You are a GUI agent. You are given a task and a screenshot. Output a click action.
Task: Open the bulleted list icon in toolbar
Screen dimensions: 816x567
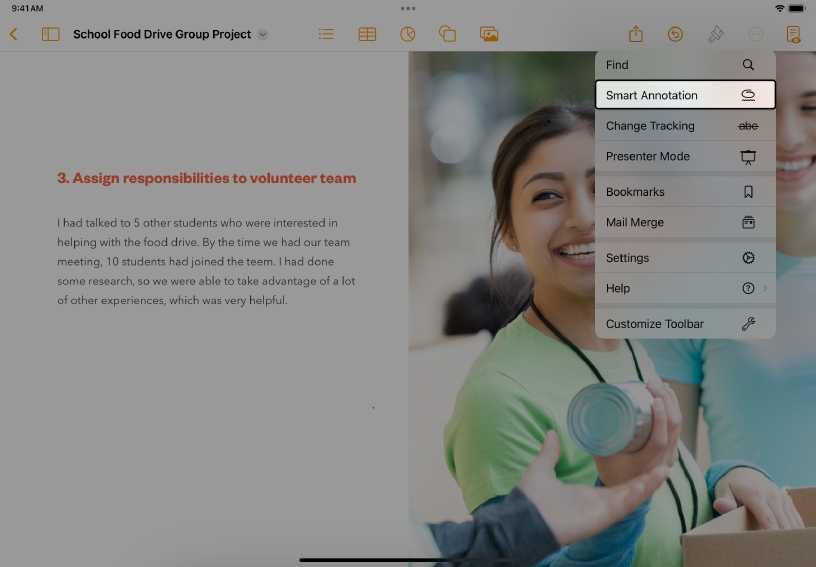pos(326,34)
